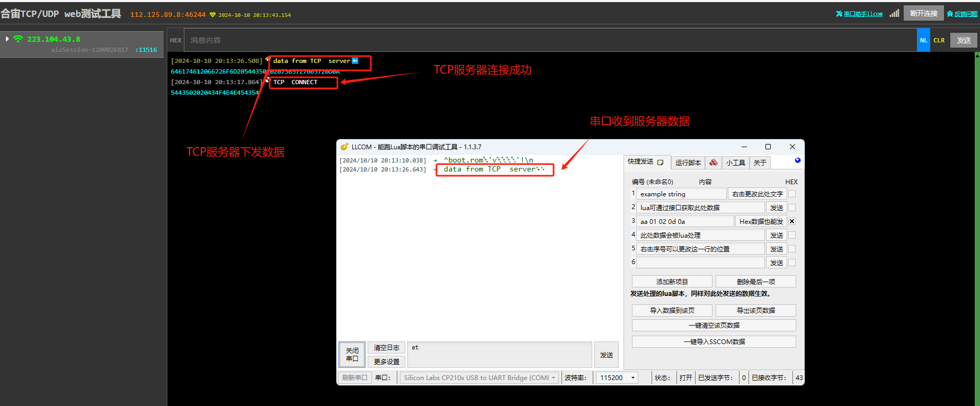The image size is (980, 406).
Task: Switch to the 运行脚本 tab
Action: tap(688, 163)
